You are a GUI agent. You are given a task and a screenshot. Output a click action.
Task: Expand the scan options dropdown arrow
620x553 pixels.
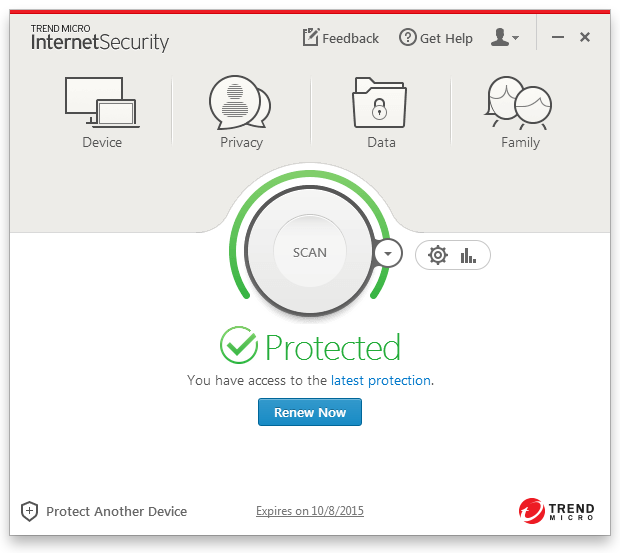pos(387,254)
